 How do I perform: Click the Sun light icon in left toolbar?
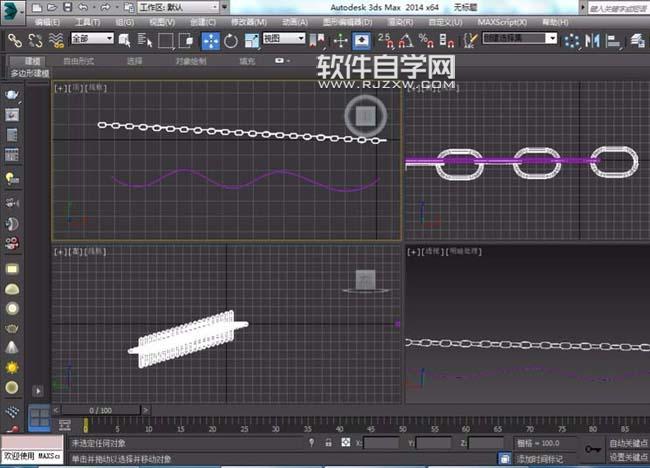tap(12, 367)
